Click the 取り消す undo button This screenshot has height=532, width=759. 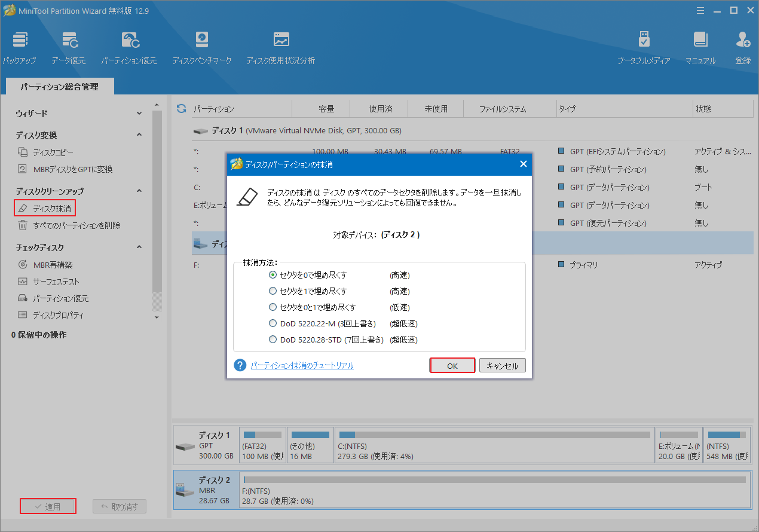[120, 506]
